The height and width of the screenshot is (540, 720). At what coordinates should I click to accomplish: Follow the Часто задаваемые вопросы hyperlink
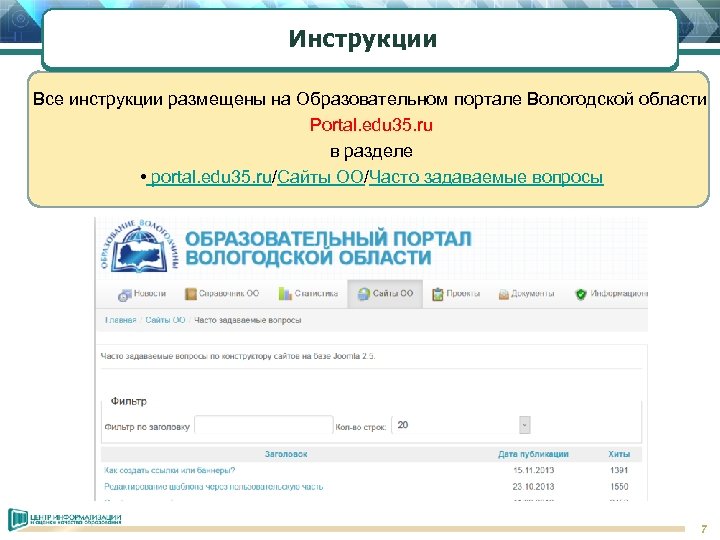(x=486, y=177)
